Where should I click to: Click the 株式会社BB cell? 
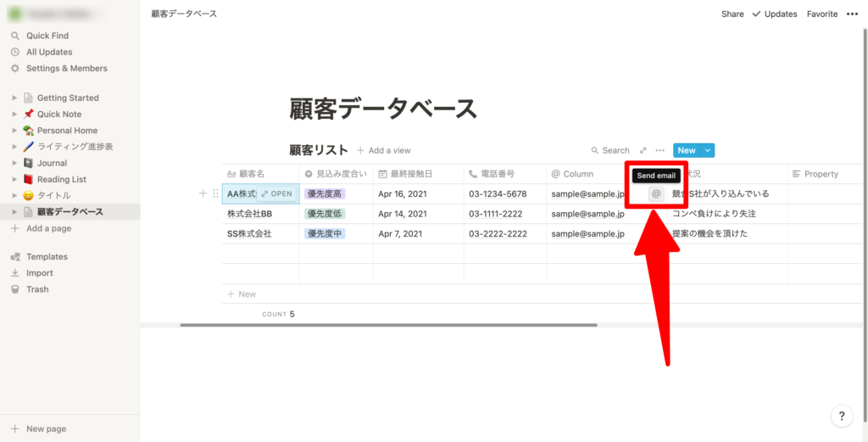[x=261, y=214]
